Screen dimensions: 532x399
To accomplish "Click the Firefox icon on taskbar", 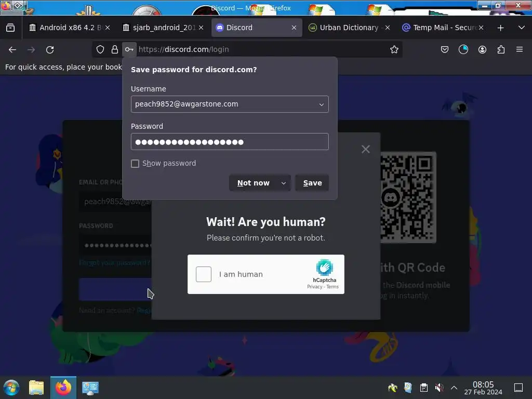I will click(x=63, y=388).
